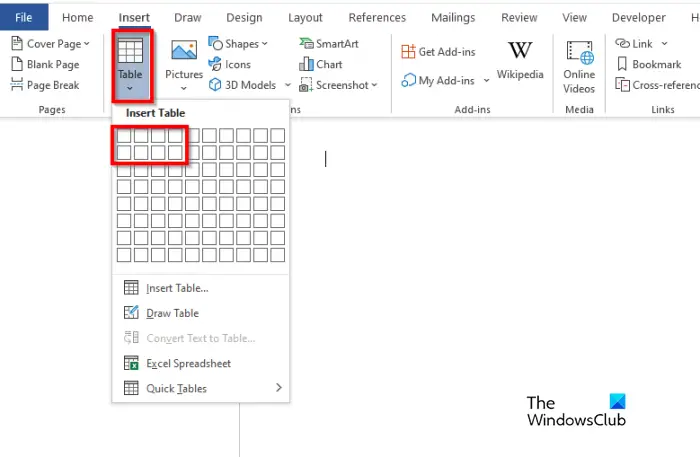
Task: Expand the Table dropdown chevron
Action: point(129,88)
